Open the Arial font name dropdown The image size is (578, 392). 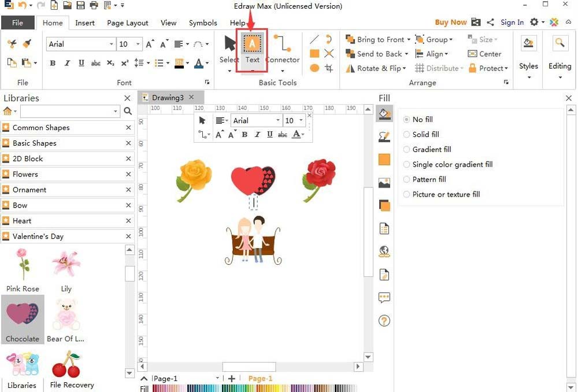click(x=112, y=45)
